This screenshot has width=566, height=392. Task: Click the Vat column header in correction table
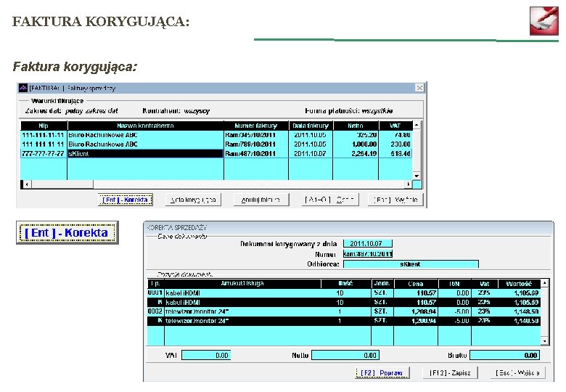(485, 283)
